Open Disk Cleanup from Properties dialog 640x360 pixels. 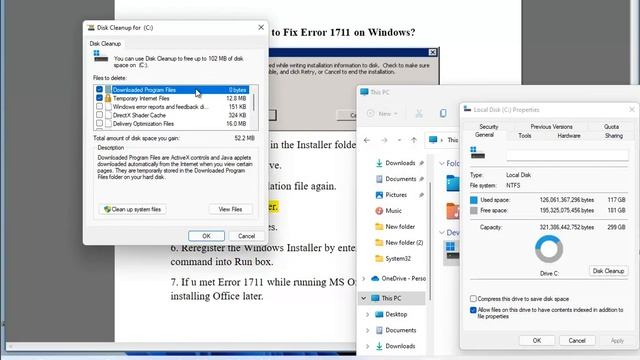pyautogui.click(x=608, y=271)
